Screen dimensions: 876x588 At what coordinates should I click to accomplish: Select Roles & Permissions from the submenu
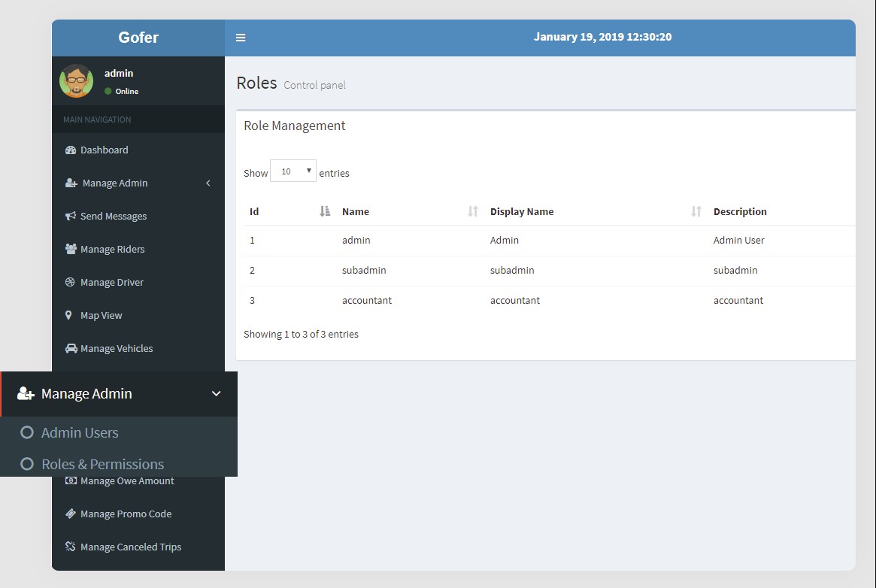pyautogui.click(x=102, y=464)
